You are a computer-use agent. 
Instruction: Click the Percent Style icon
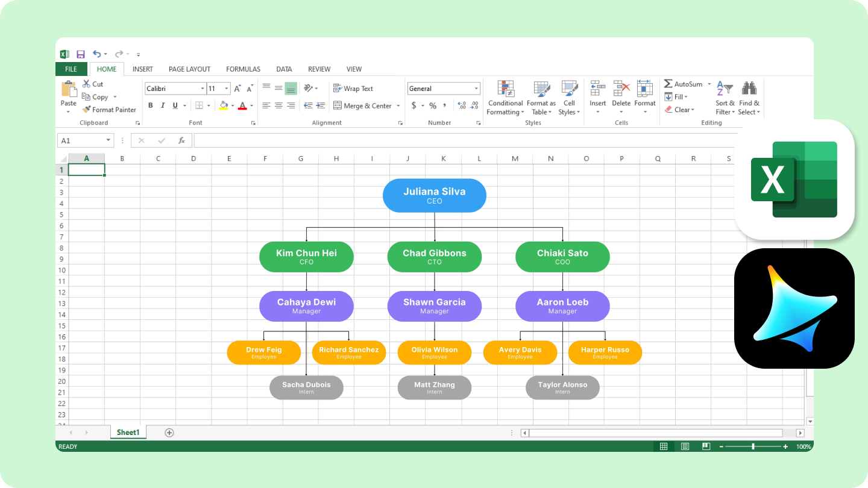point(432,105)
